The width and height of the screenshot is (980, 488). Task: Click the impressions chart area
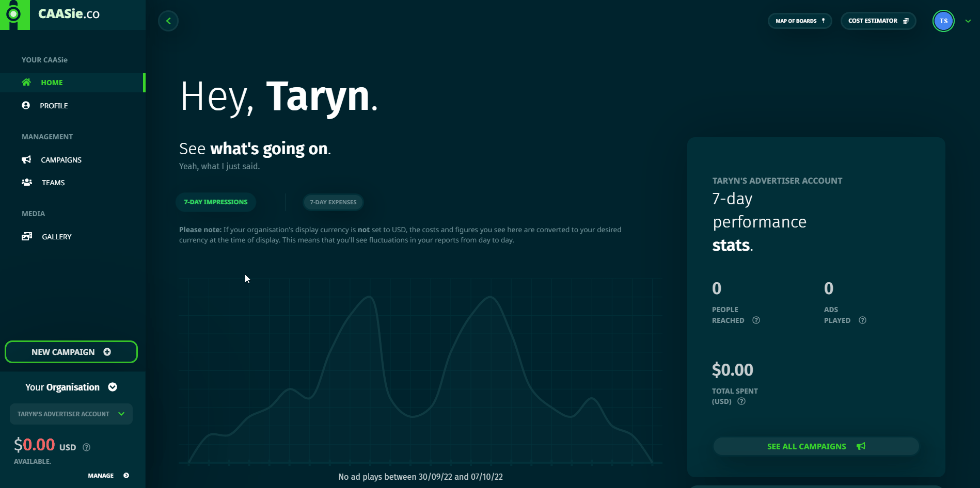[420, 371]
